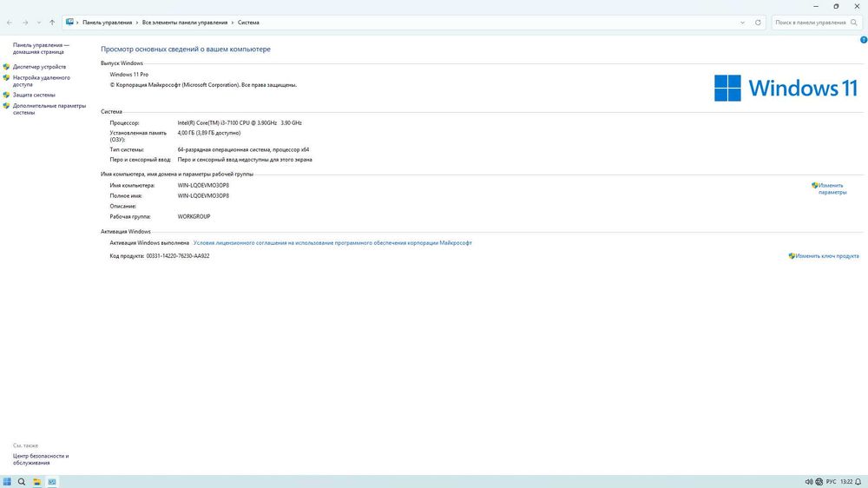The height and width of the screenshot is (488, 868).
Task: Open 'Панель управления — домашняя страница' link
Action: coord(41,48)
